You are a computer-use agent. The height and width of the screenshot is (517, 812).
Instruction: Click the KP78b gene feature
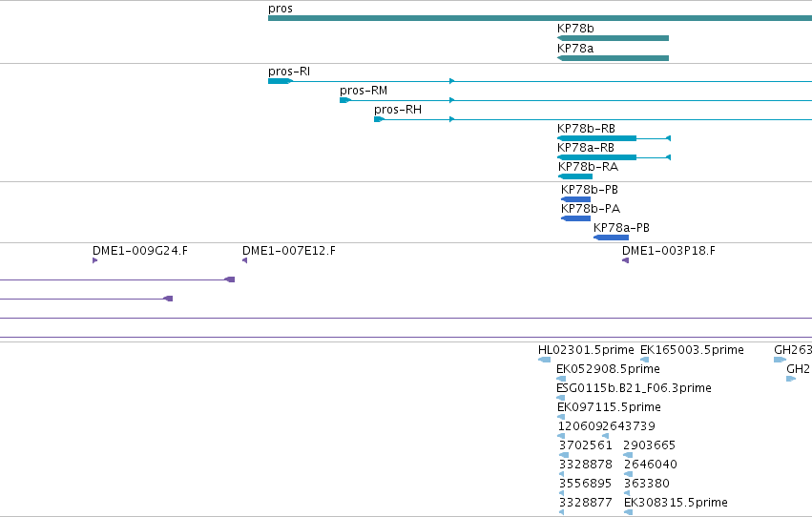[x=613, y=38]
